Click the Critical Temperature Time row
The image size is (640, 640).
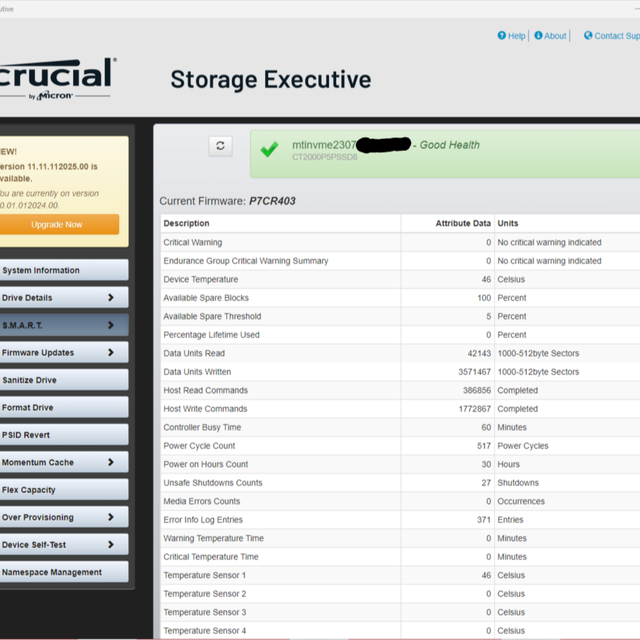coord(400,557)
